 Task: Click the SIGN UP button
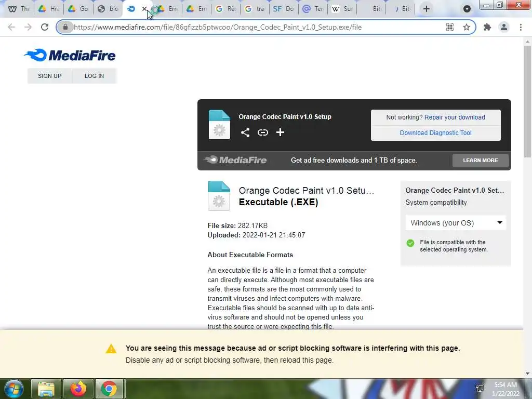tap(49, 76)
